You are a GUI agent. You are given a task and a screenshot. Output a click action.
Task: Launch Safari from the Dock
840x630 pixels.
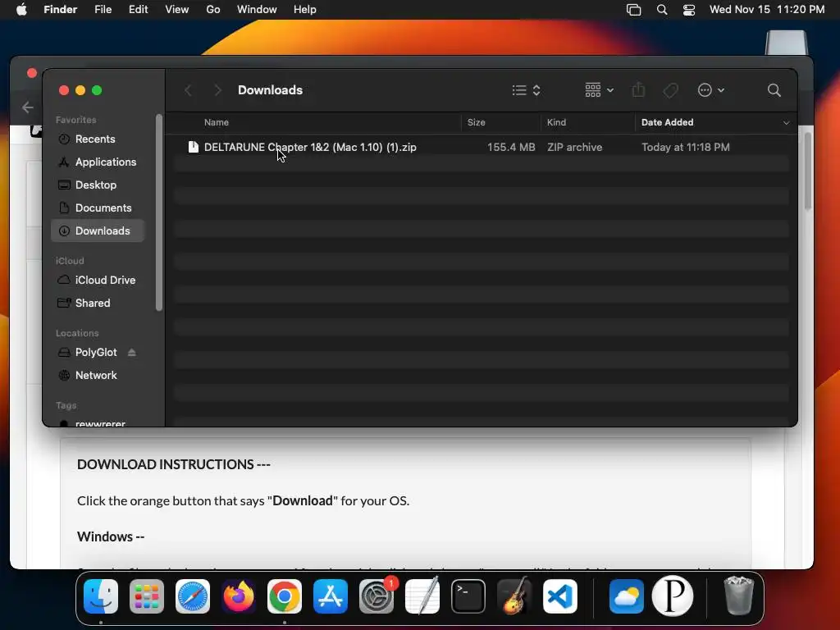point(193,596)
